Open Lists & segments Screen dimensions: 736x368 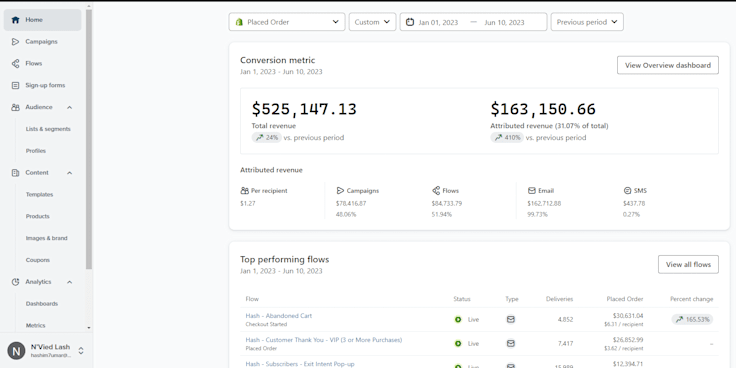48,129
